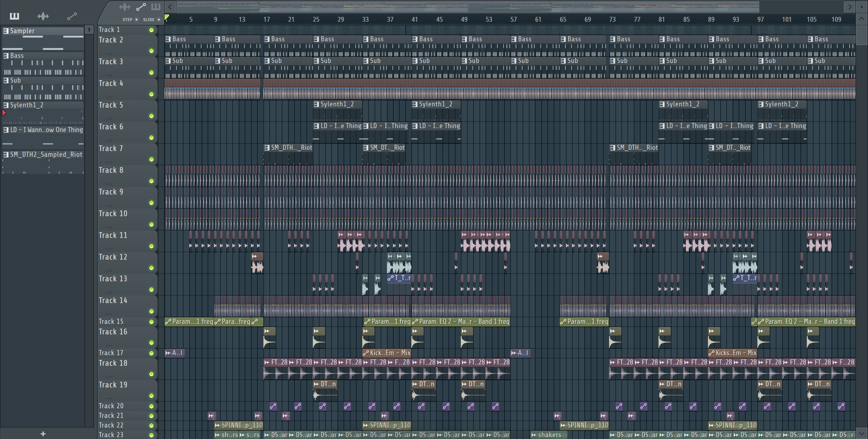Click the Track 8 header label

pos(111,170)
